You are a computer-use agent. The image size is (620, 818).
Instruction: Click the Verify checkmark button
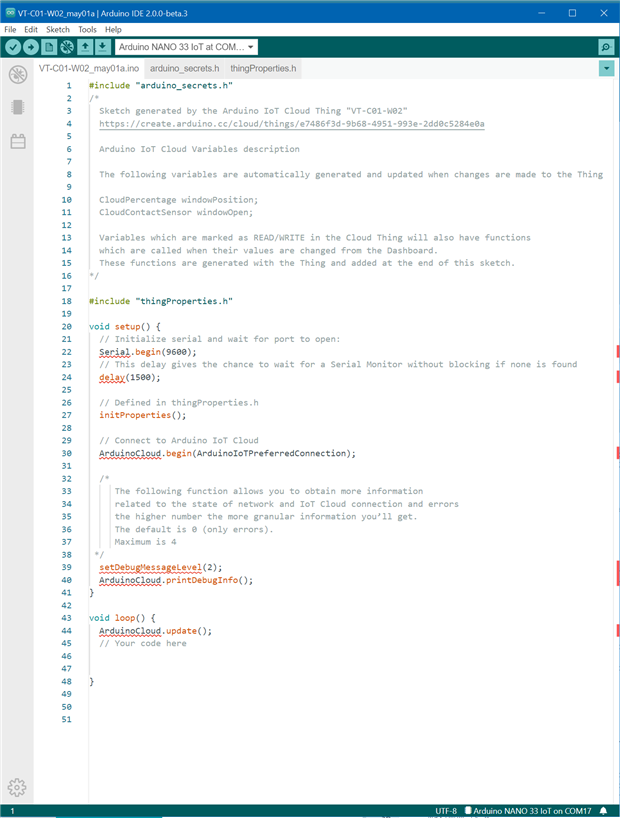13,47
